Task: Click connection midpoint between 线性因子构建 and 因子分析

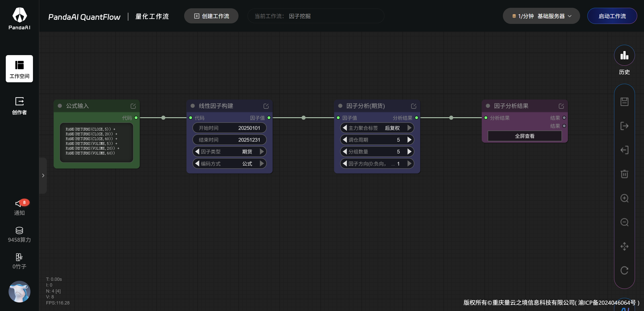Action: tap(304, 118)
